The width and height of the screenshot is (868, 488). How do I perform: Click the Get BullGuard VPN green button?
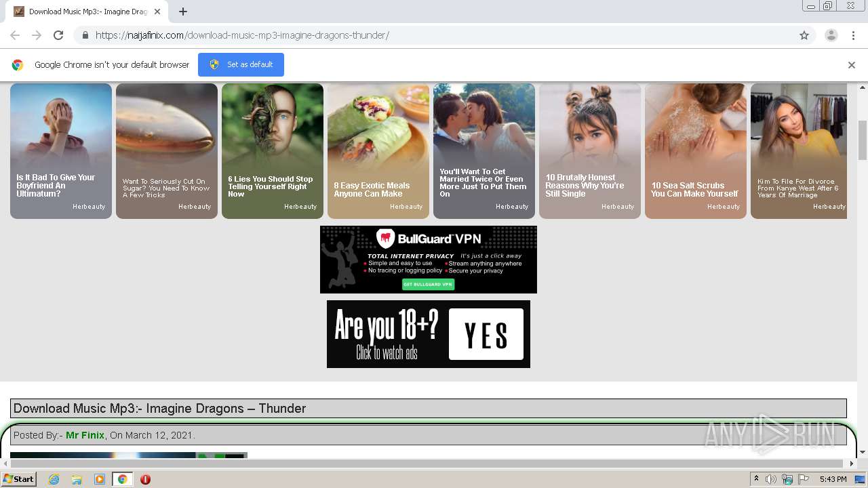(x=428, y=284)
